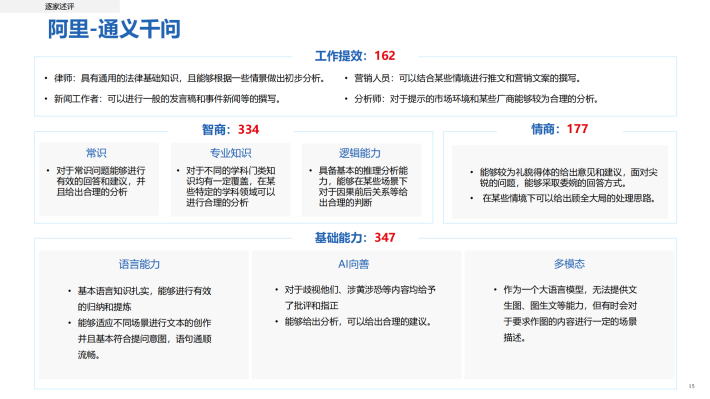Screen dimensions: 710x399
Task: Click the 阿里-通义千问 slide title
Action: 114,29
